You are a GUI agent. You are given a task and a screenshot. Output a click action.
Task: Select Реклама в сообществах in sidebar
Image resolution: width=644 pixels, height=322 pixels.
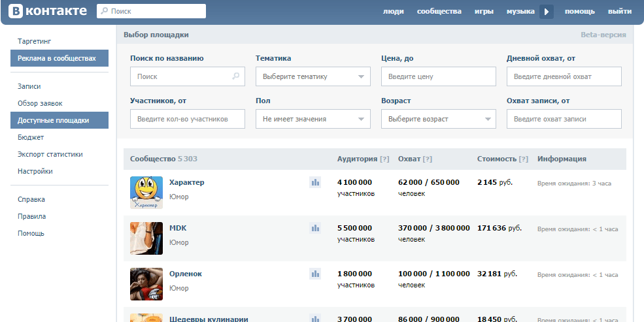coord(59,58)
